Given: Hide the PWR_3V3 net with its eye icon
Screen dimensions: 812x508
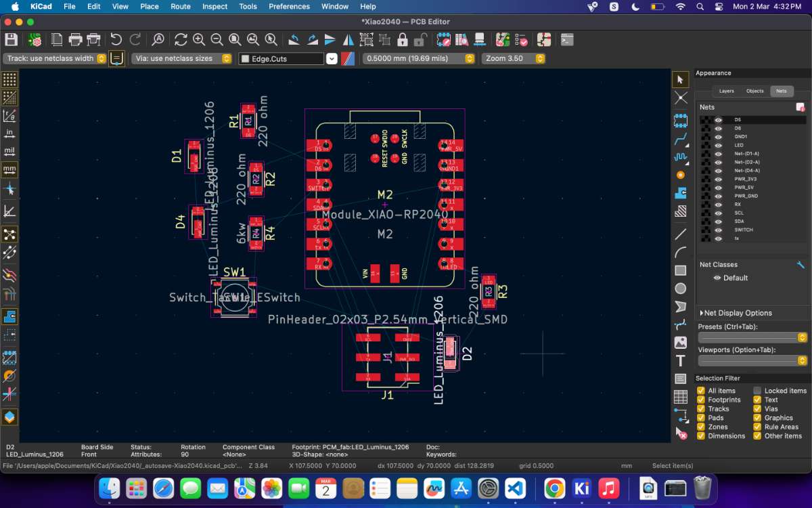Looking at the screenshot, I should [719, 179].
